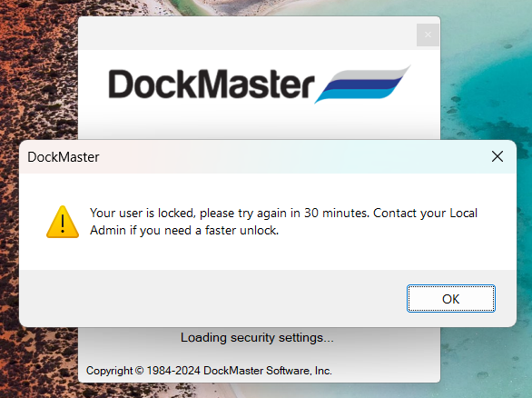
Task: Click the "1984-2024" year range text
Action: point(173,371)
